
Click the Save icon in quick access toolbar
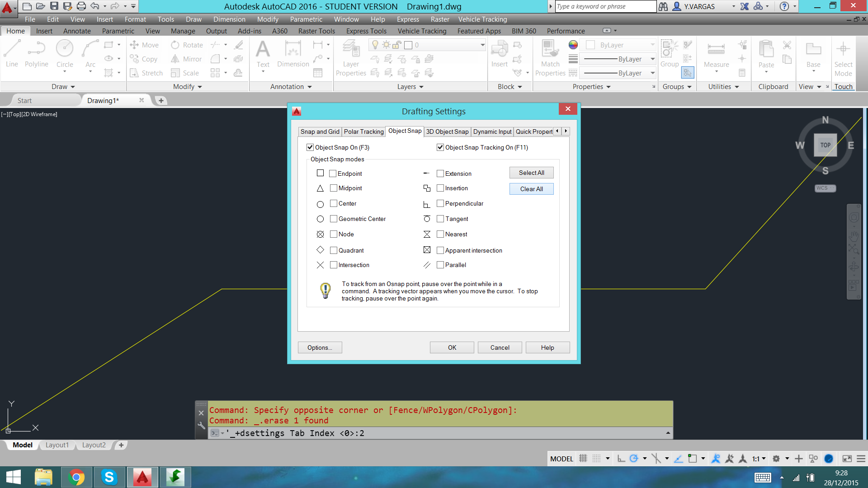point(54,6)
